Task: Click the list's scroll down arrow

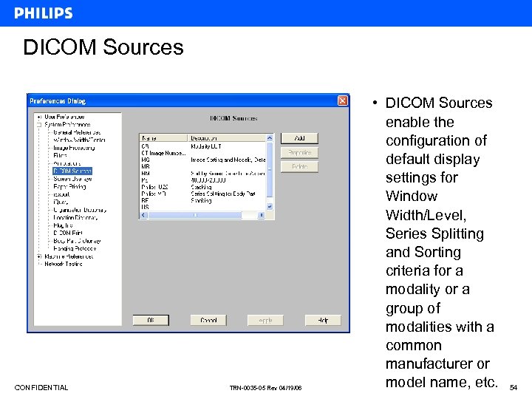Action: (270, 206)
